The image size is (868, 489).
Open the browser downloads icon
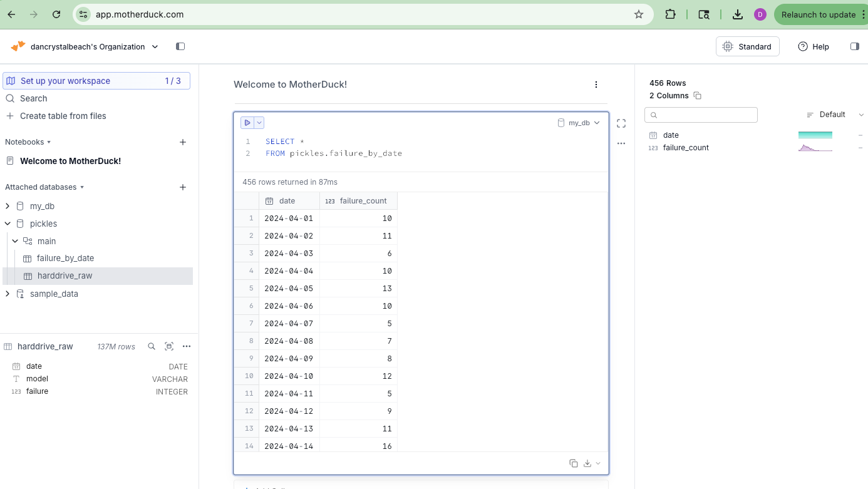pyautogui.click(x=738, y=14)
